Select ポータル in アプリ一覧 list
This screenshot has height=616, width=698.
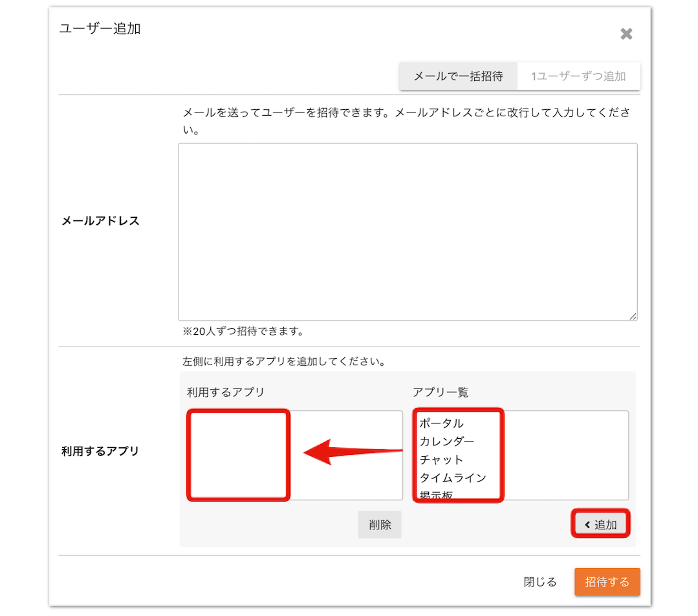click(x=442, y=423)
